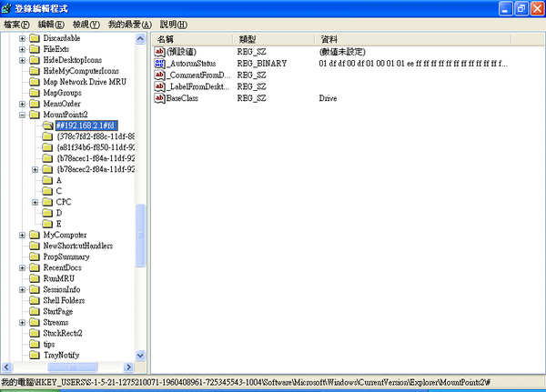Click the open folder icon of ##192.168.2.1#fd
The height and width of the screenshot is (392, 546).
[47, 126]
